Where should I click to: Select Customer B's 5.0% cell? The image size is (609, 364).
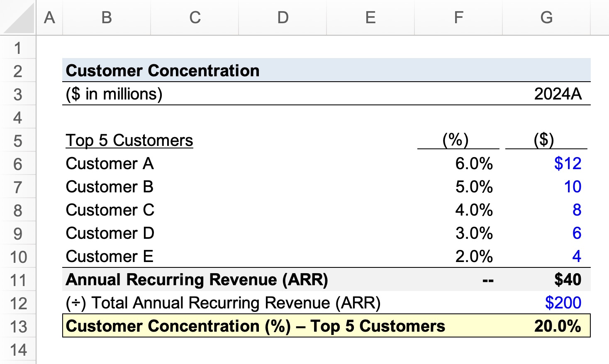tap(474, 187)
